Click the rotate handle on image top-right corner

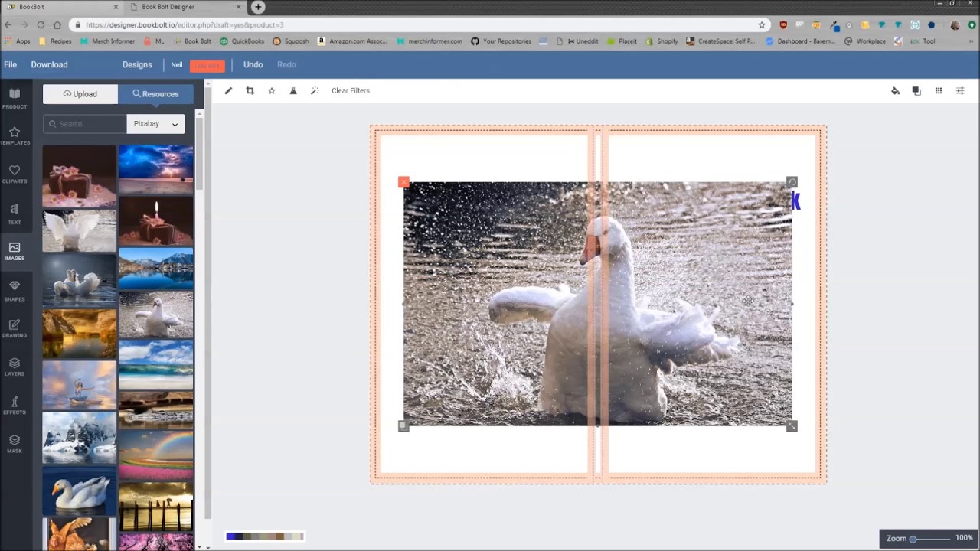(x=792, y=182)
